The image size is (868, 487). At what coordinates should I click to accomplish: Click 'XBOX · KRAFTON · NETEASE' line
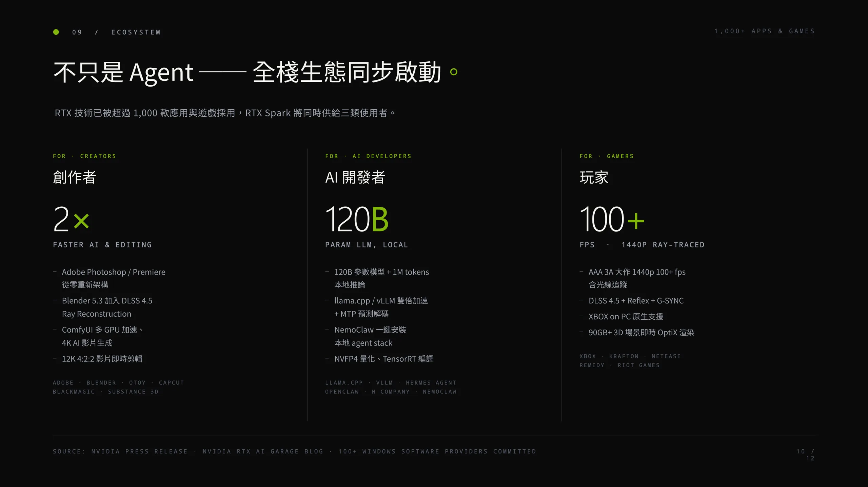[630, 356]
